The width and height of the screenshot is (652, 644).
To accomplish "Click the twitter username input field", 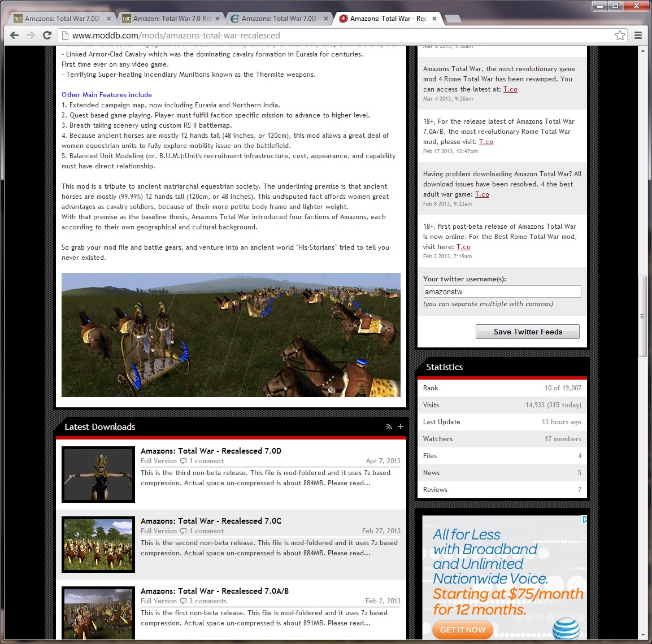I will coord(502,291).
